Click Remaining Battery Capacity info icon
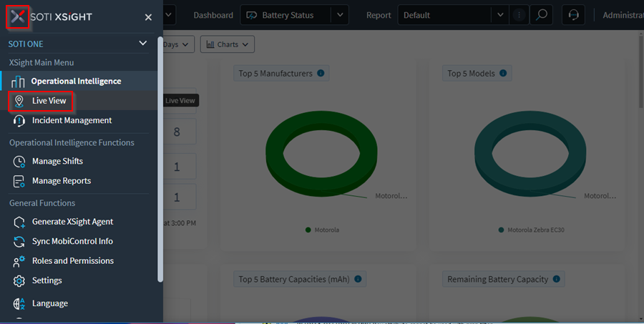The width and height of the screenshot is (644, 324). pyautogui.click(x=557, y=279)
